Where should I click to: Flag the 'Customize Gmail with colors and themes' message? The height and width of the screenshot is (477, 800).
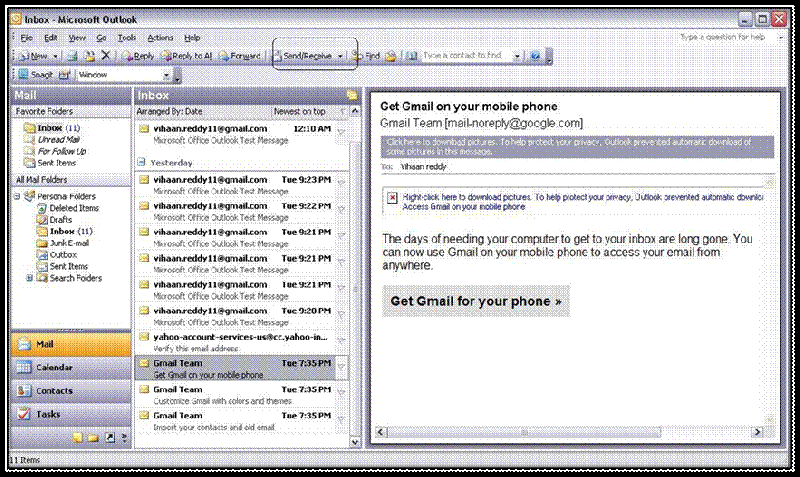[x=341, y=393]
